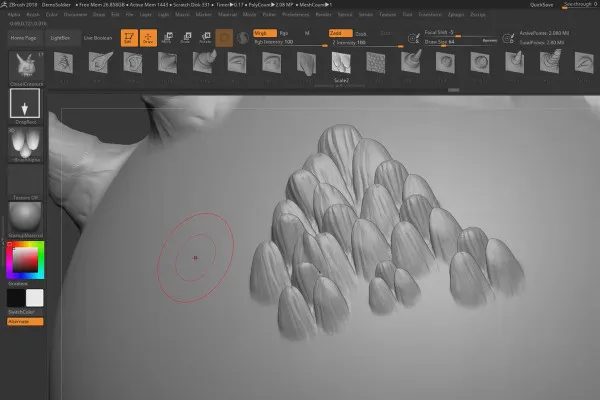Choose the selected Scale2 chisel thumbnail
Screen dimensions: 600x400
click(x=341, y=62)
